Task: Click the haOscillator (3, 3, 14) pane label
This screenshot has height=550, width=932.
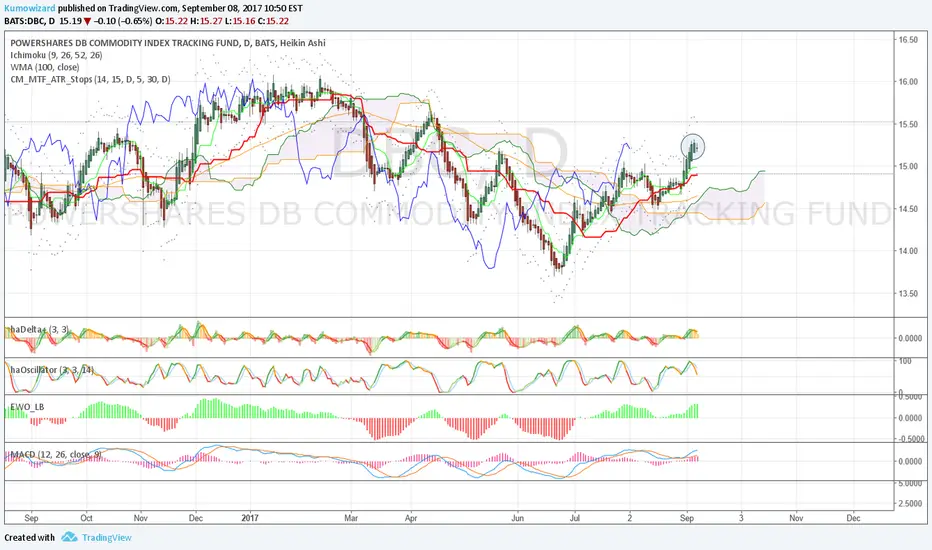Action: (52, 370)
